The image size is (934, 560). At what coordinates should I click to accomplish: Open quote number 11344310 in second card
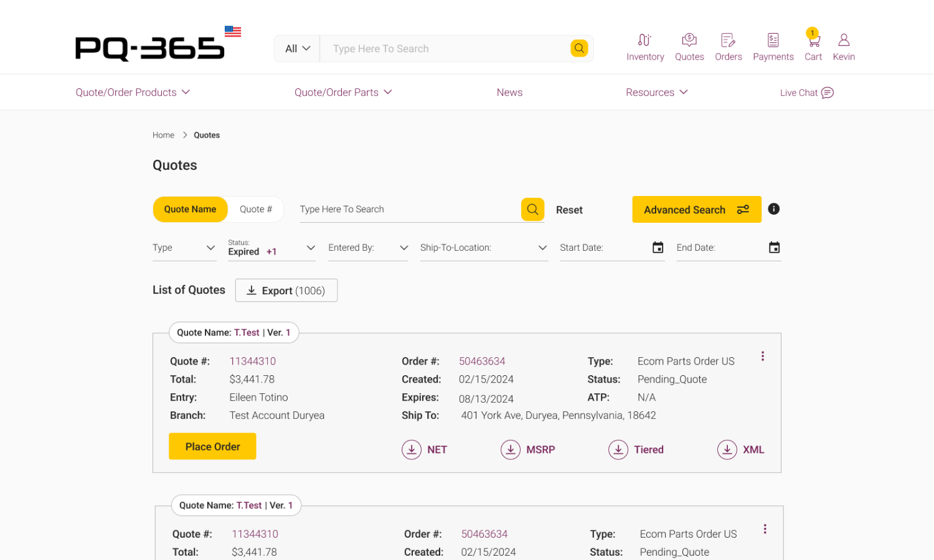255,534
